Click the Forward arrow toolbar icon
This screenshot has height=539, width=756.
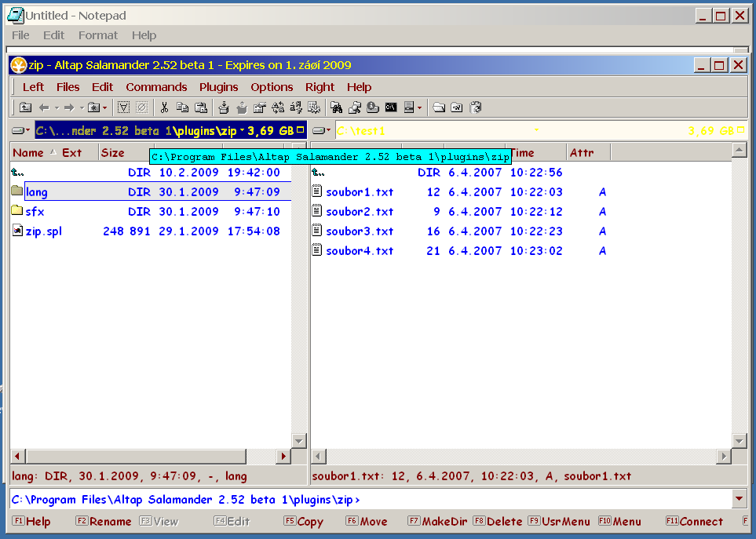pos(69,107)
